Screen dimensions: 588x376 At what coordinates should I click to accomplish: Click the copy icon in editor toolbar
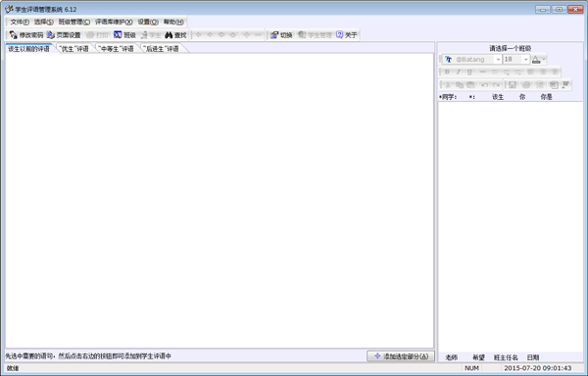(x=460, y=85)
